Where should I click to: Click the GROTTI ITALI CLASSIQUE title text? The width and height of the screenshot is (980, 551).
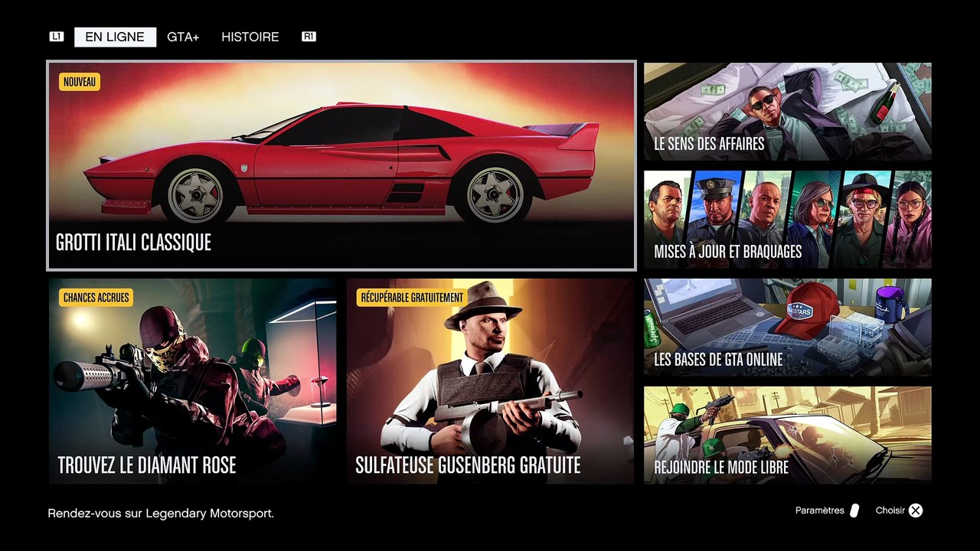click(133, 243)
